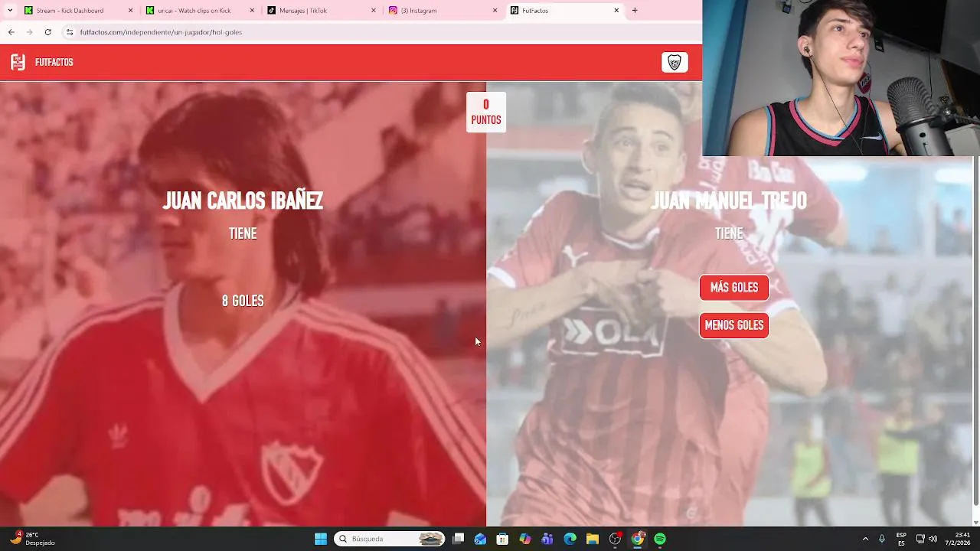Reload the futfactos page
Image resolution: width=980 pixels, height=551 pixels.
[x=47, y=32]
